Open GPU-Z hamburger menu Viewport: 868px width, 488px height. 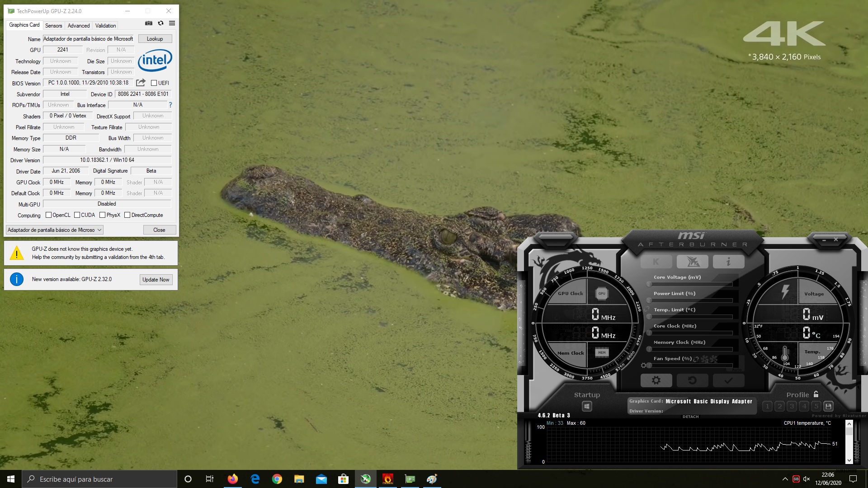pos(172,23)
